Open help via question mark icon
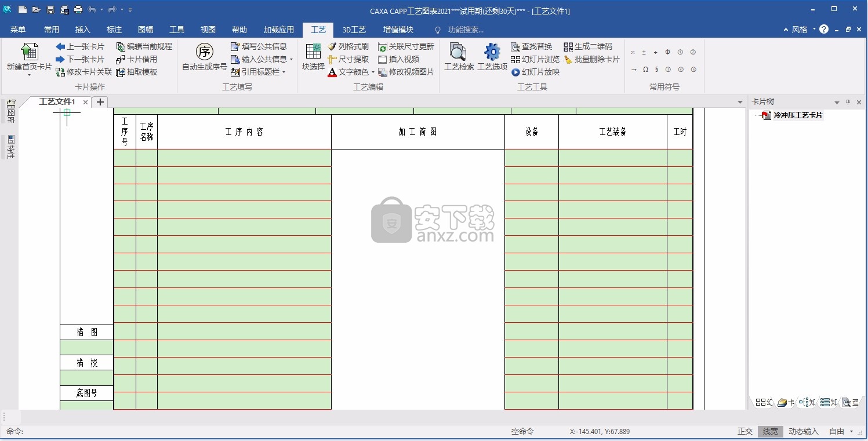The image size is (868, 441). point(824,30)
